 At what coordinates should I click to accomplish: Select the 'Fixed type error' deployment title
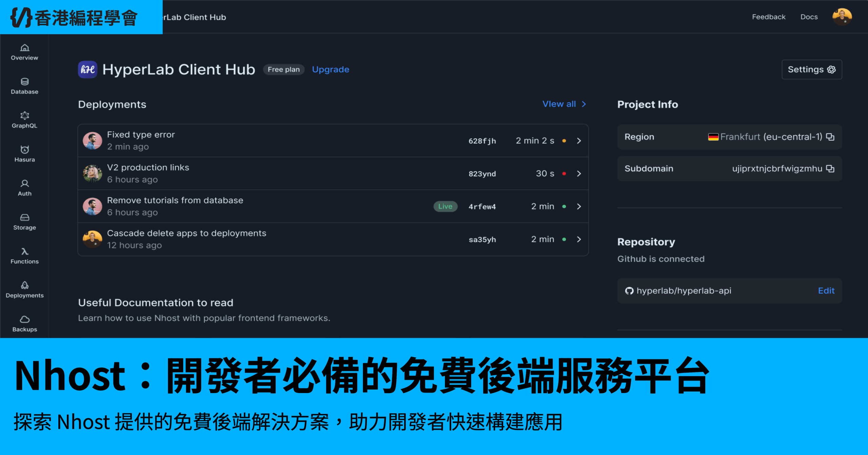pyautogui.click(x=141, y=135)
